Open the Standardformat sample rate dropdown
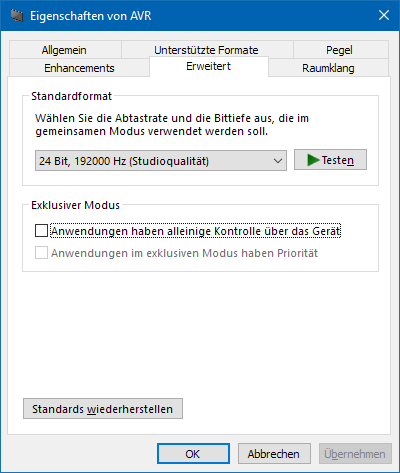400x473 pixels. 161,161
